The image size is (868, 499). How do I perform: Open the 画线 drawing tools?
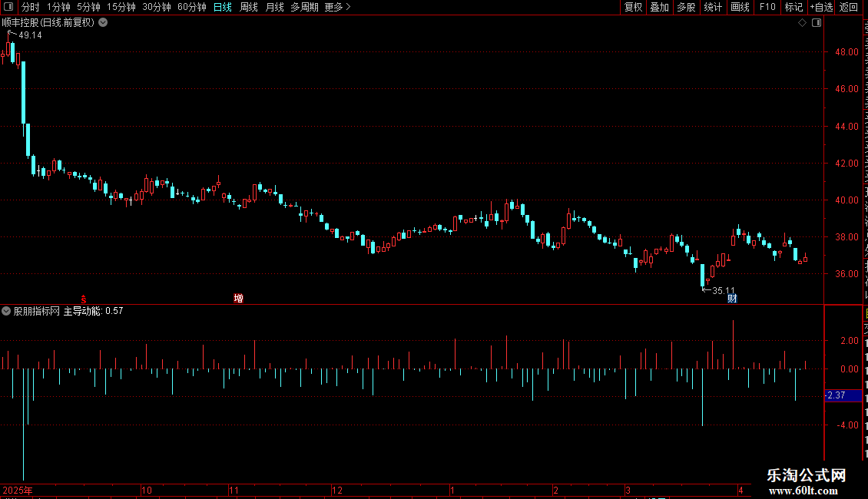pyautogui.click(x=740, y=7)
